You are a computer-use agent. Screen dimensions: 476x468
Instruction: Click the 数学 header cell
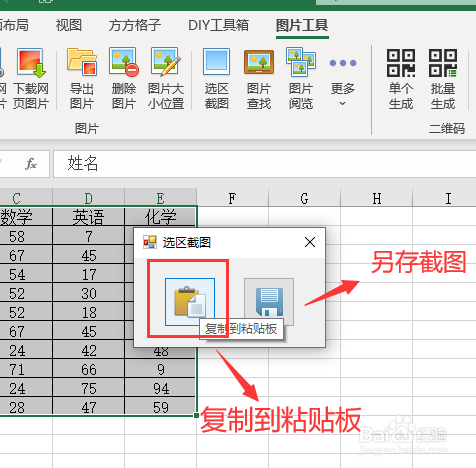pyautogui.click(x=26, y=217)
